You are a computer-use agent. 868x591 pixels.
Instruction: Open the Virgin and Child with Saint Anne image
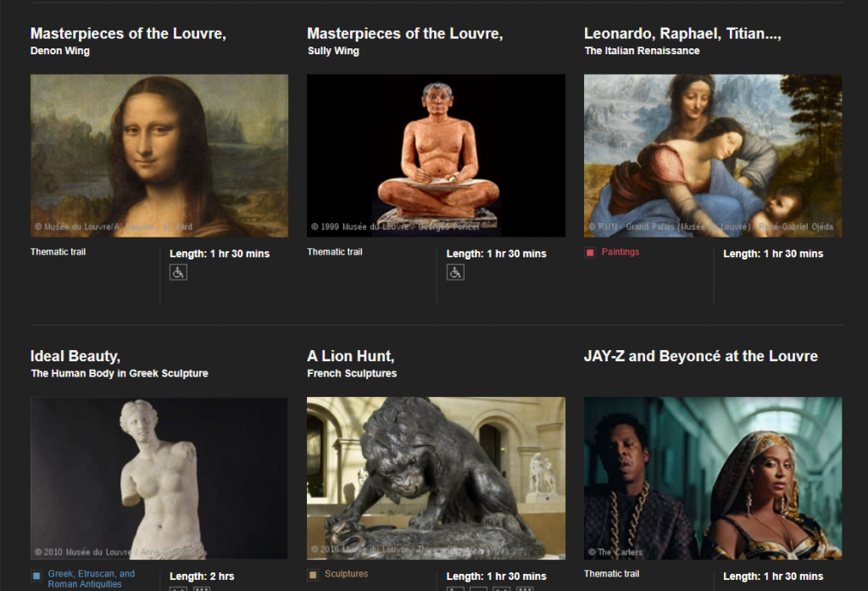pyautogui.click(x=712, y=155)
